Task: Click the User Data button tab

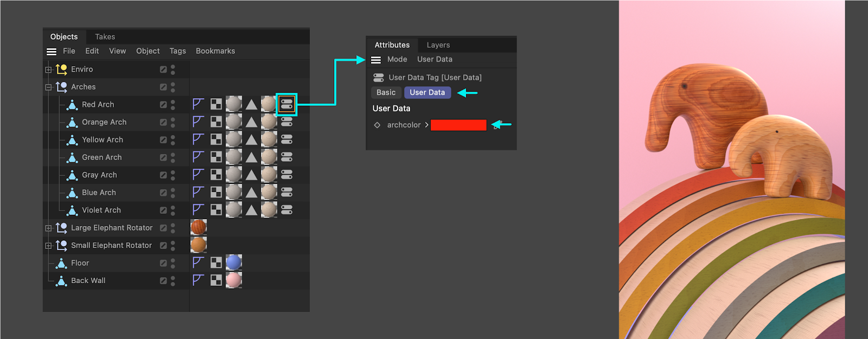Action: (427, 92)
